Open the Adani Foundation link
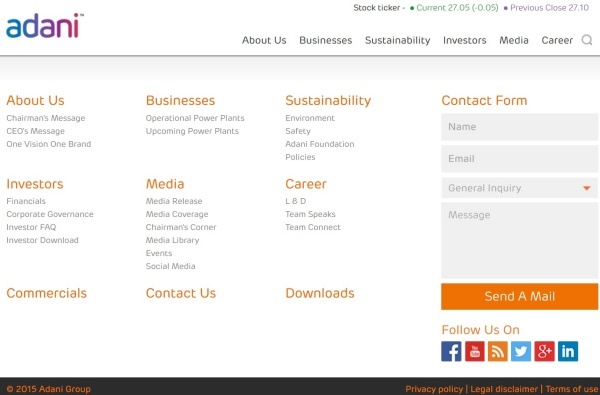 pos(320,144)
